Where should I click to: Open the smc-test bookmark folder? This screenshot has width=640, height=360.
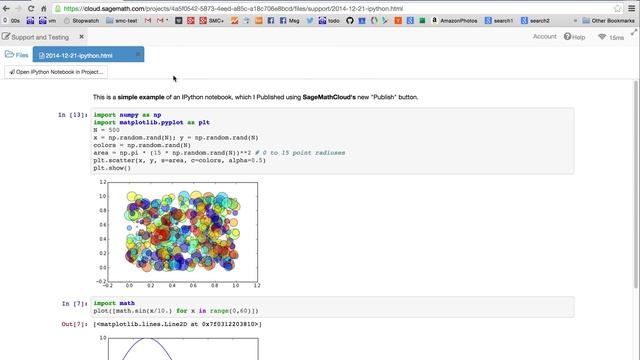(122, 20)
